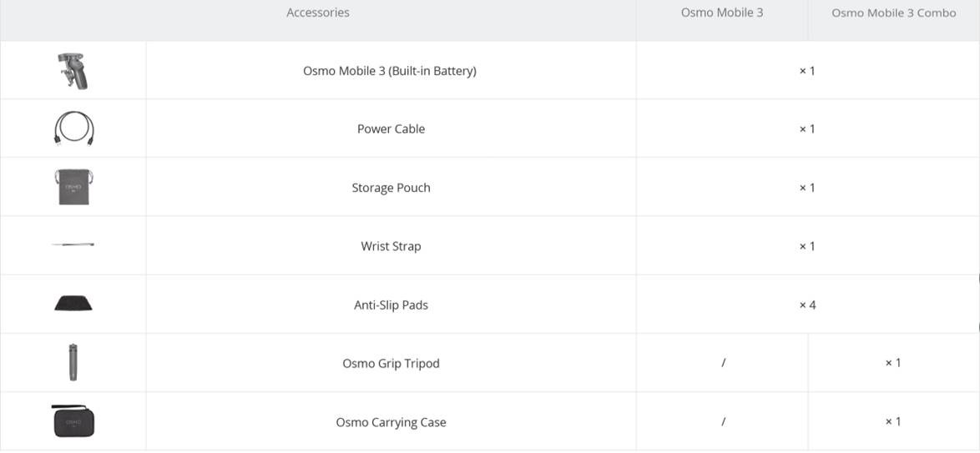Click the Osmo Grip Tripod text label
This screenshot has width=980, height=453.
[391, 364]
